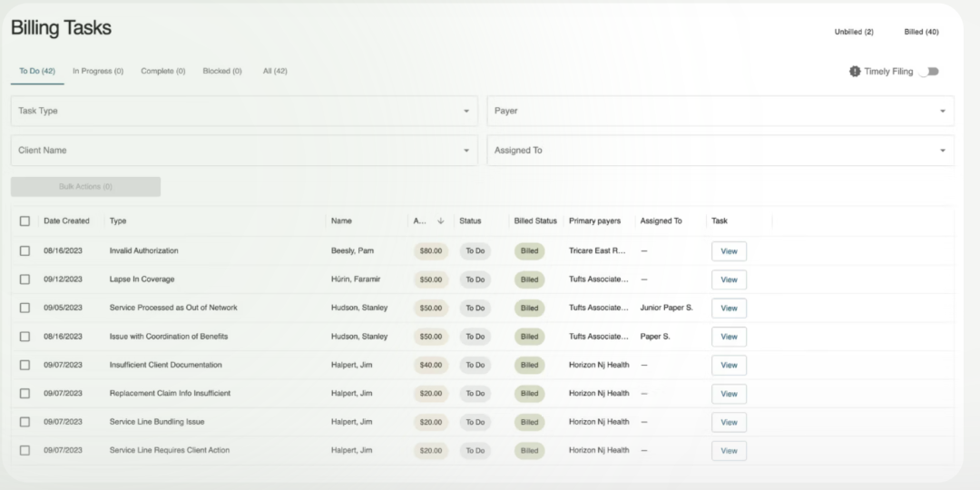Image resolution: width=980 pixels, height=490 pixels.
Task: Toggle the Timely Filing switch
Action: [929, 72]
